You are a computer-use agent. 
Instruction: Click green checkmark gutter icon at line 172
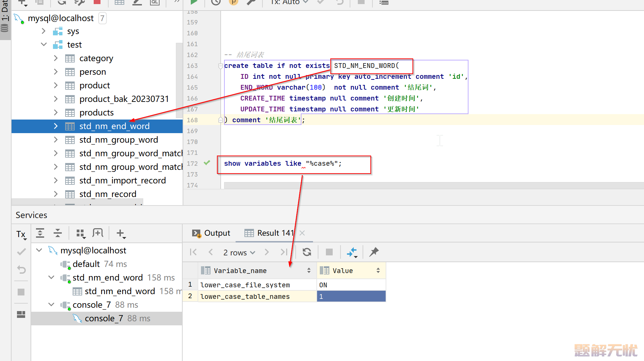tap(207, 163)
